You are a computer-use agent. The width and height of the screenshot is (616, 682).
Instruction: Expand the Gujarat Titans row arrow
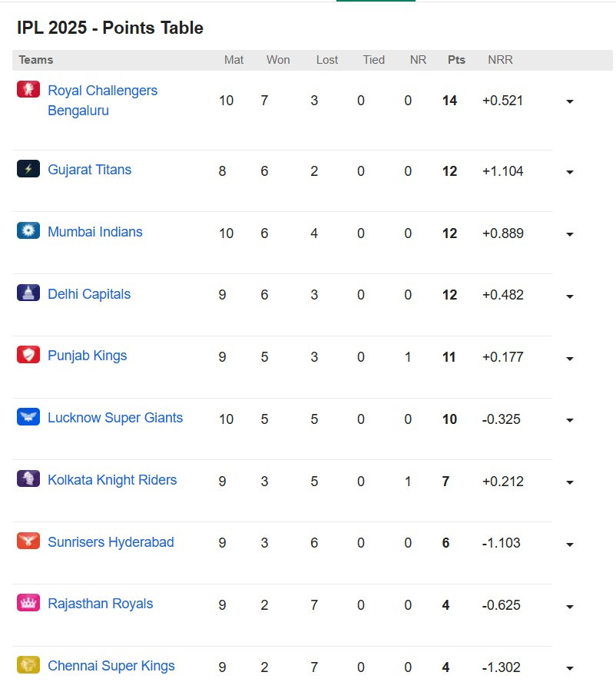pyautogui.click(x=570, y=172)
